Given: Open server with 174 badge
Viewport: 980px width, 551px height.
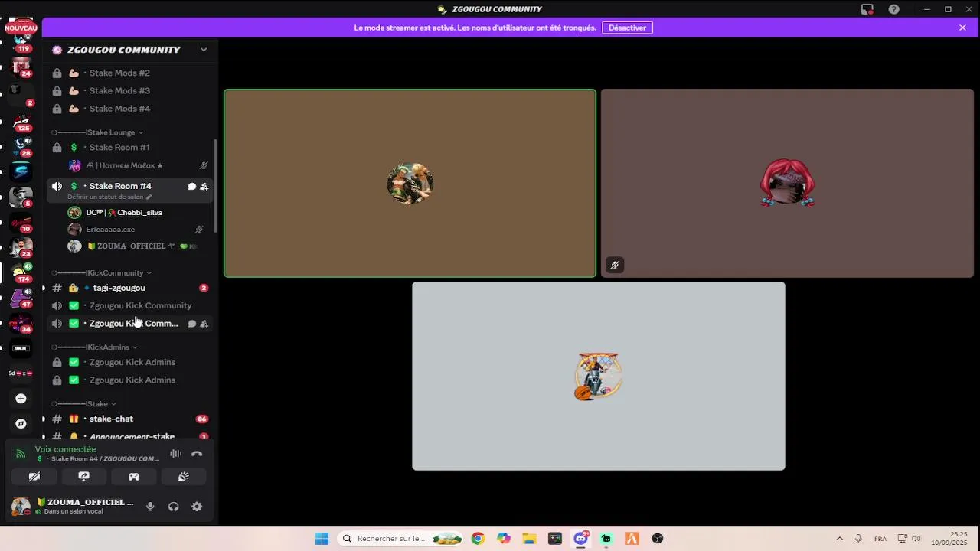Looking at the screenshot, I should pyautogui.click(x=21, y=272).
